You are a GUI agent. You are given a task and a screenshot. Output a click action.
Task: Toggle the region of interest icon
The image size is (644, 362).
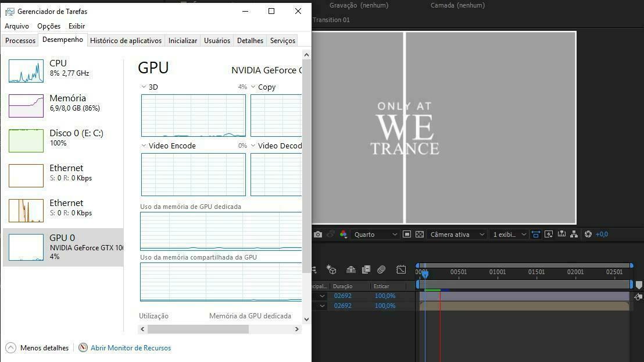tap(407, 235)
